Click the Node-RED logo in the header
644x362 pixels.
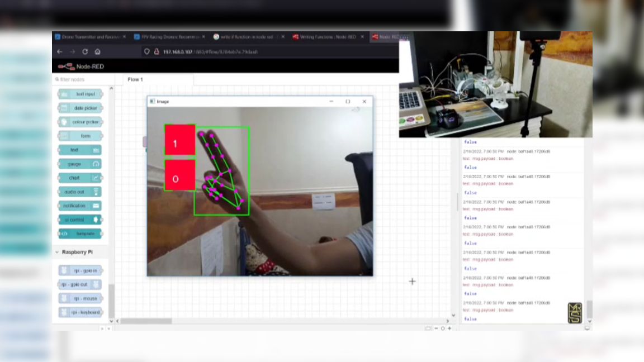[67, 66]
